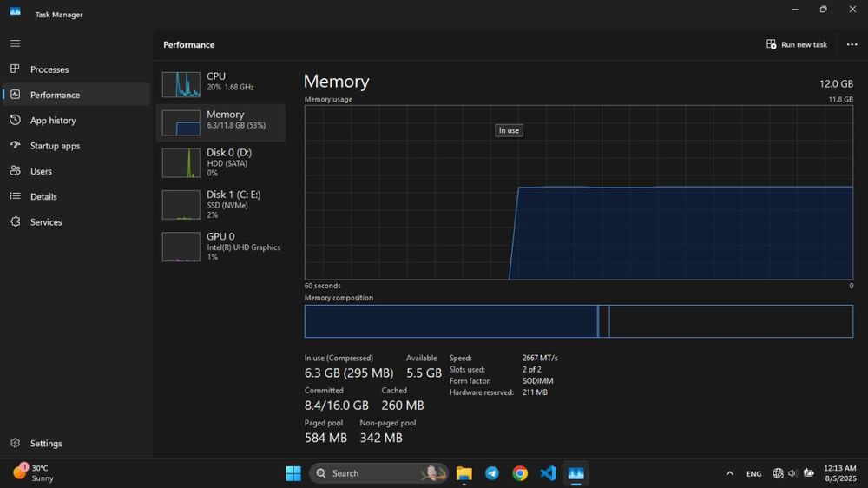Expand the system tray hidden icons chevron
This screenshot has width=868, height=488.
[730, 473]
